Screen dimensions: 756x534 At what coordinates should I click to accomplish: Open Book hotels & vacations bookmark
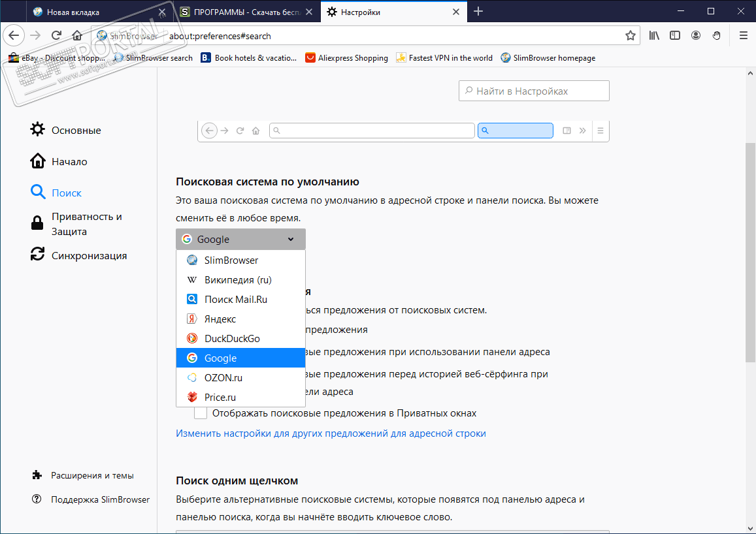tap(249, 58)
